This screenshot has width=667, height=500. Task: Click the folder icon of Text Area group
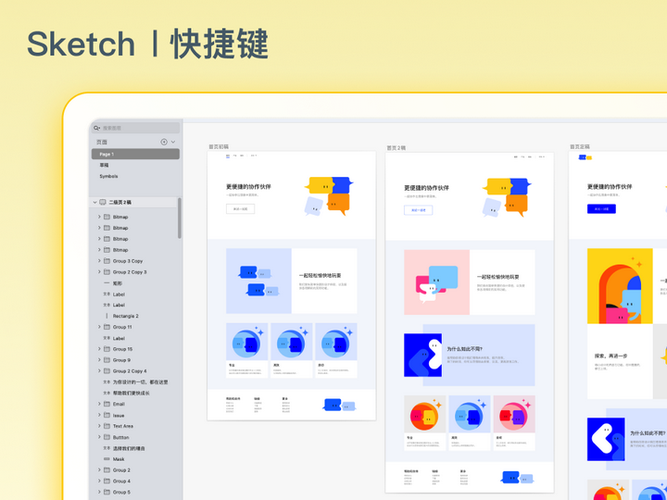pyautogui.click(x=107, y=426)
